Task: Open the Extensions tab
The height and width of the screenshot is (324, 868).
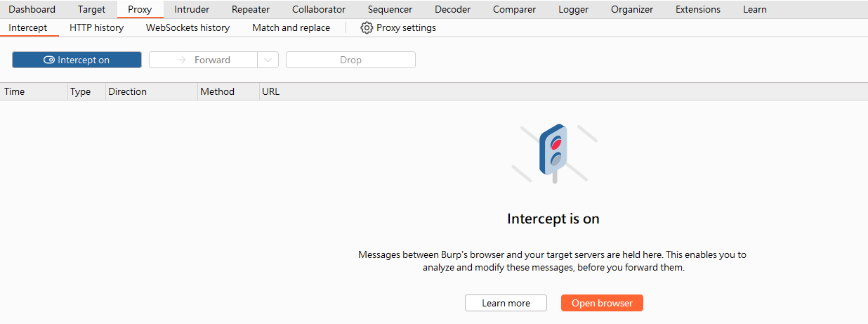Action: pos(698,9)
